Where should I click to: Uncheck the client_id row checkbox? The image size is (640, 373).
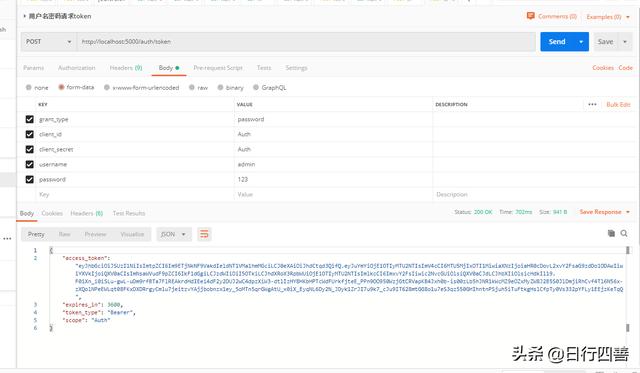point(29,134)
